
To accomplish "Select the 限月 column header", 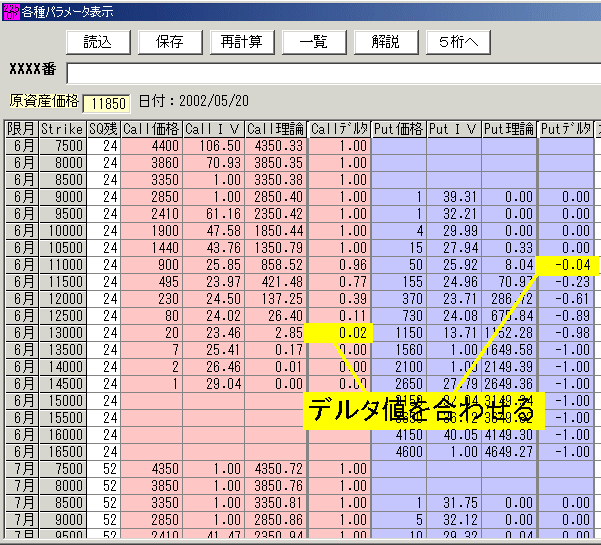I will (x=21, y=129).
